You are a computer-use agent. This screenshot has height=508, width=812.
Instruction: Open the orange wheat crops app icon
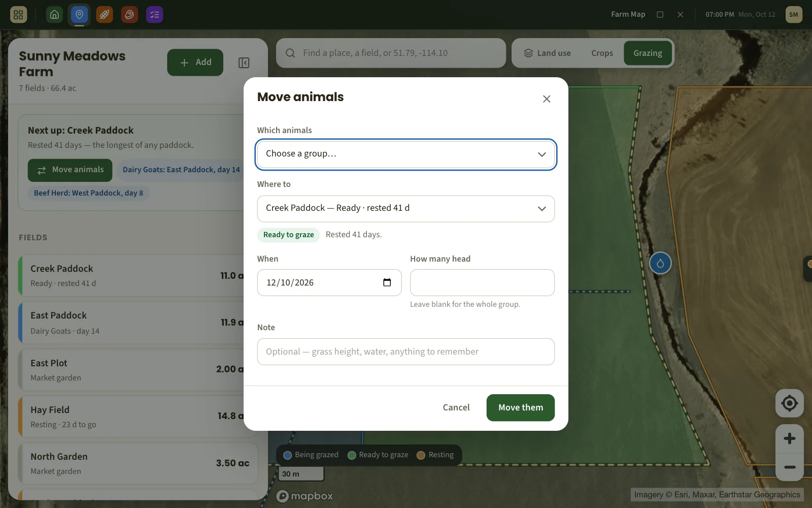(105, 15)
